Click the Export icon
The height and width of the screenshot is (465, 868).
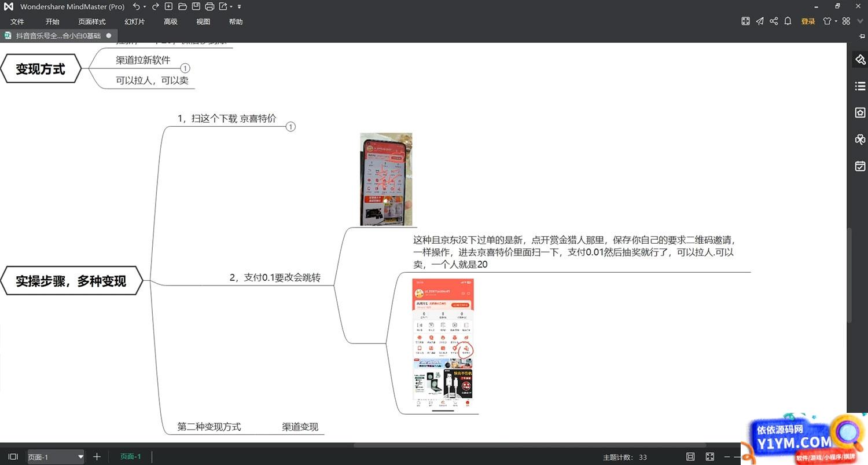[x=223, y=6]
